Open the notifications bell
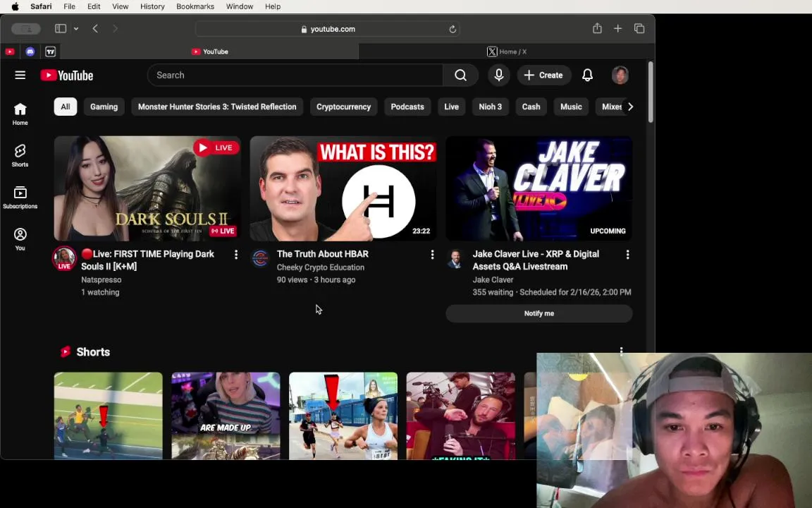 point(587,75)
